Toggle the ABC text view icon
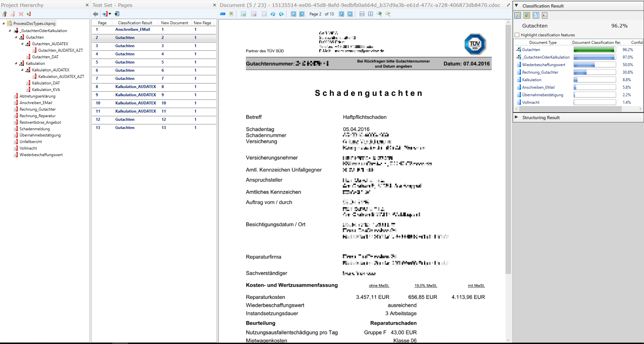 223,14
